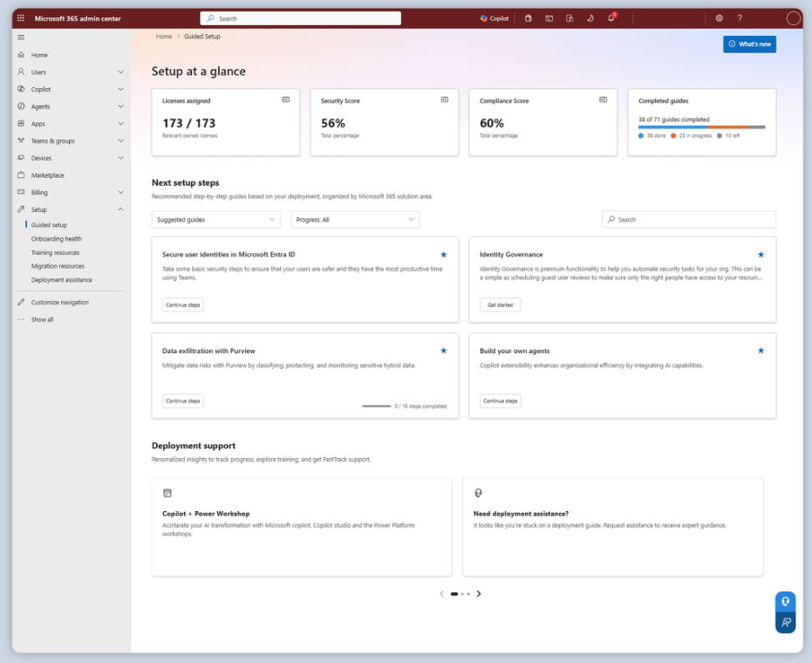Open Onboarding health in sidebar

pos(57,239)
